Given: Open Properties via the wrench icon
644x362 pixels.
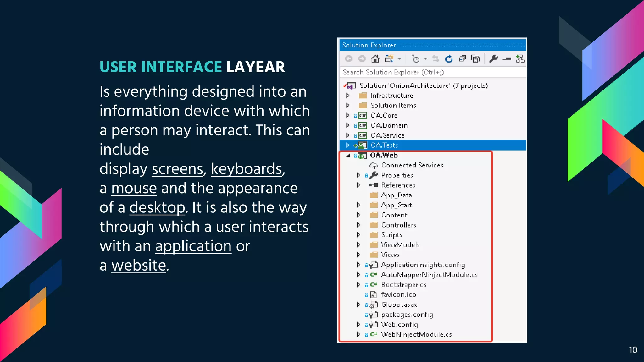Looking at the screenshot, I should (x=493, y=59).
